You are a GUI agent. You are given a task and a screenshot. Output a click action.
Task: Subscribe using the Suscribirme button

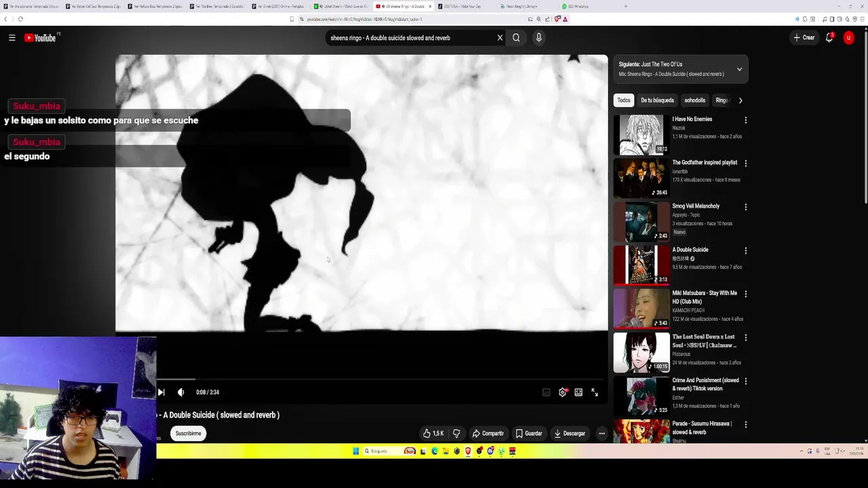[x=189, y=433]
